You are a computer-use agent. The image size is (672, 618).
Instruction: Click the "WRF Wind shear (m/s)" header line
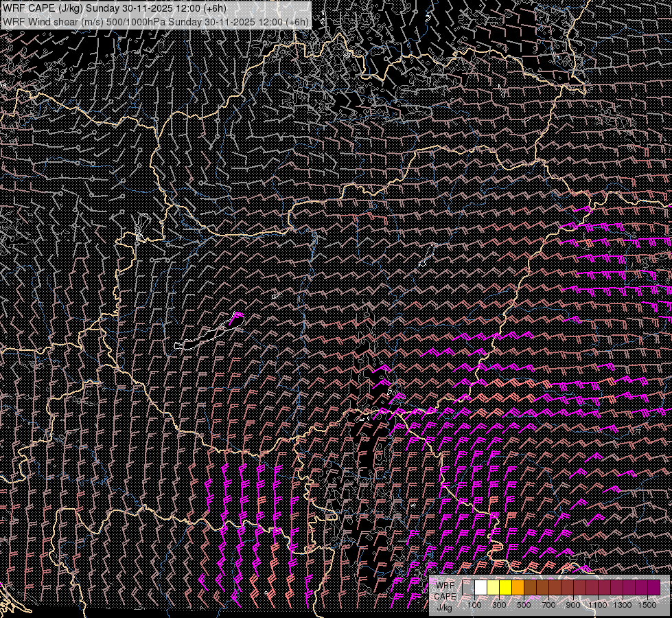(x=155, y=21)
